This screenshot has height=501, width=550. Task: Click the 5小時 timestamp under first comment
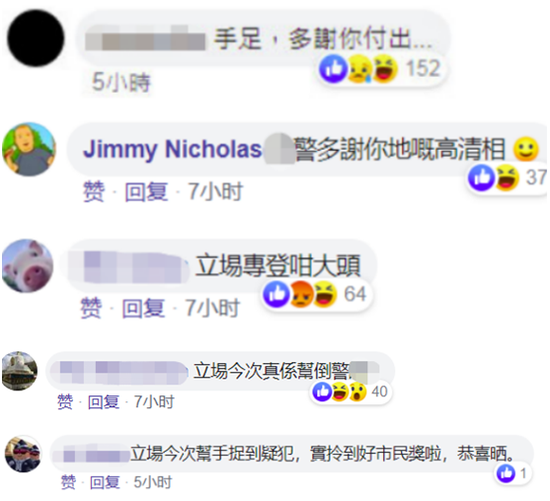click(x=121, y=82)
